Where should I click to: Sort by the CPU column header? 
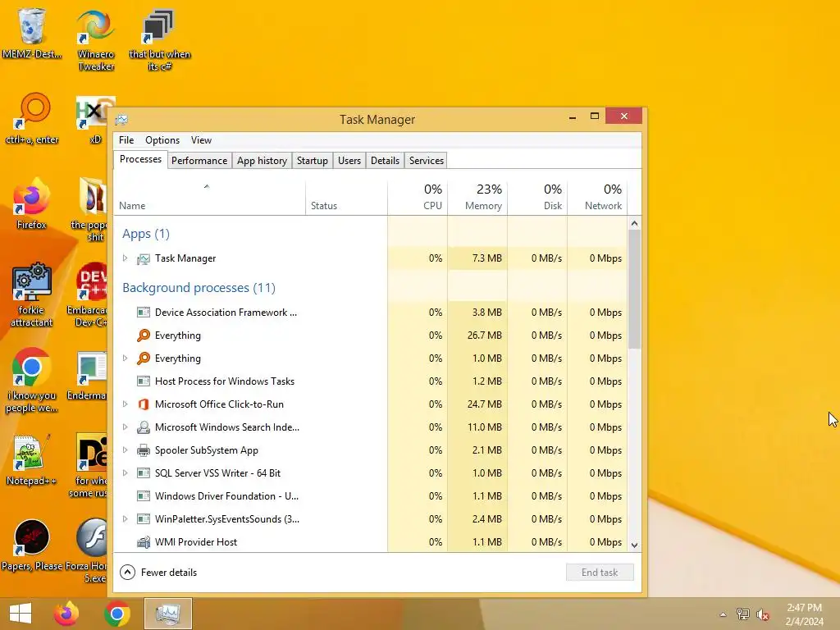point(418,199)
